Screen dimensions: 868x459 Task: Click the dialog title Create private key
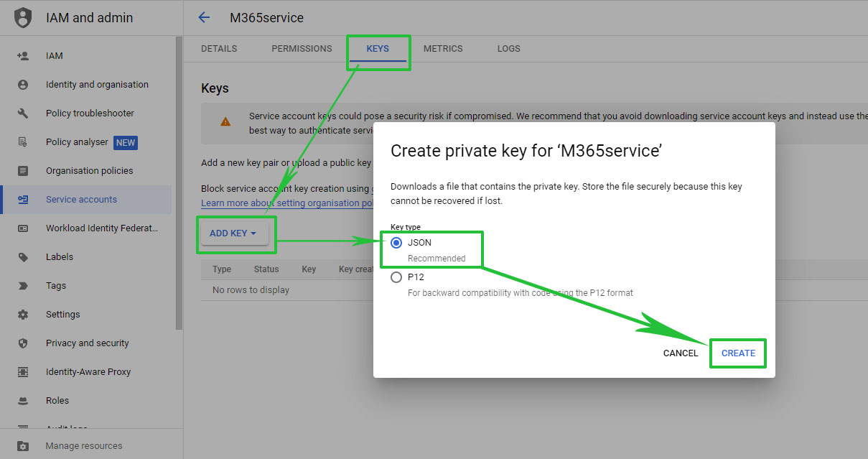(526, 151)
